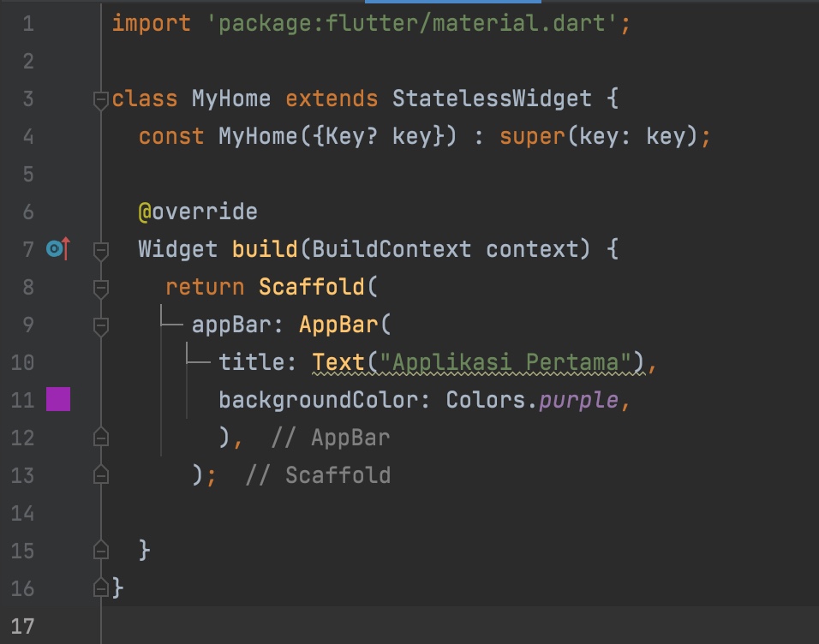The width and height of the screenshot is (819, 644).
Task: Collapse the MyHome class fold on line 3
Action: (101, 99)
